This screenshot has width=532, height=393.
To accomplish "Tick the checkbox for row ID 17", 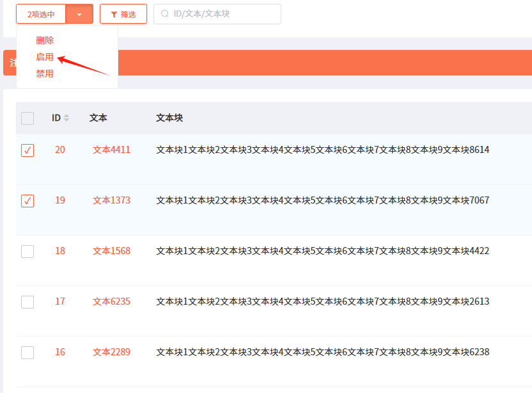I will (x=27, y=302).
